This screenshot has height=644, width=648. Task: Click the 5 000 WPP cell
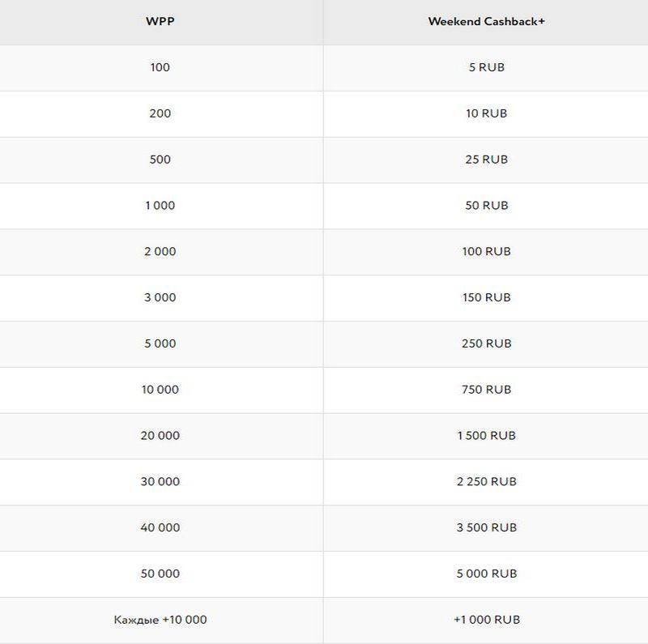pyautogui.click(x=160, y=343)
